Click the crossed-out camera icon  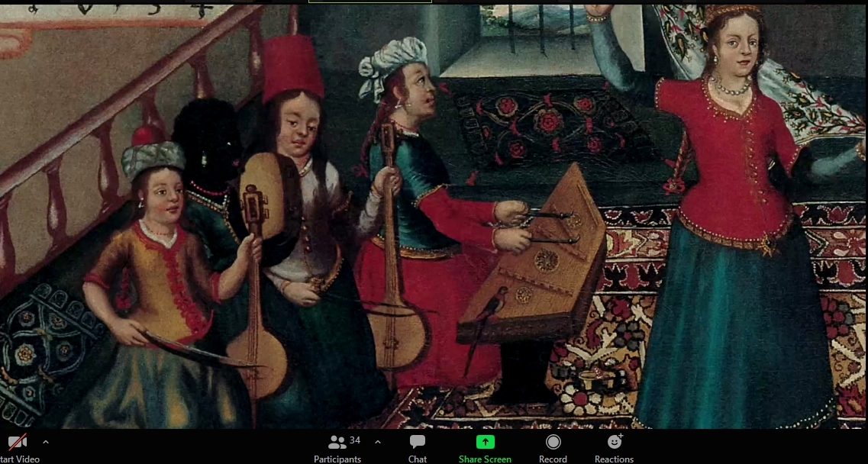point(17,442)
